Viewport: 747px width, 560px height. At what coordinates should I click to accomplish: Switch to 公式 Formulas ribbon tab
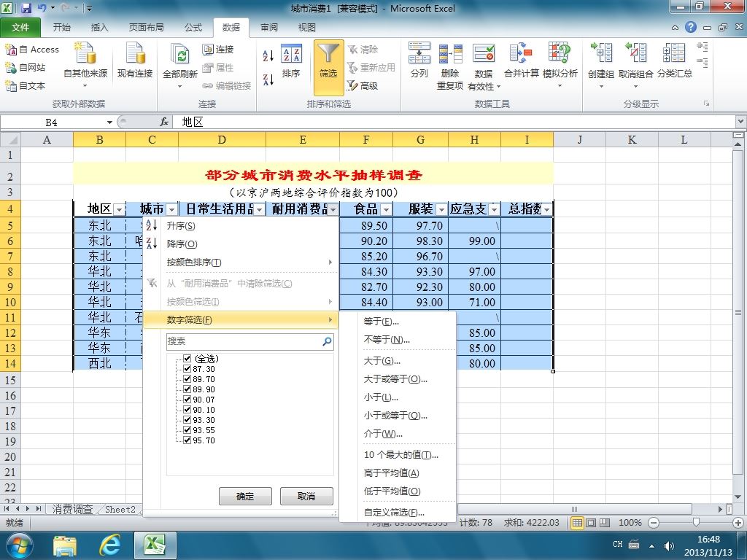click(193, 28)
